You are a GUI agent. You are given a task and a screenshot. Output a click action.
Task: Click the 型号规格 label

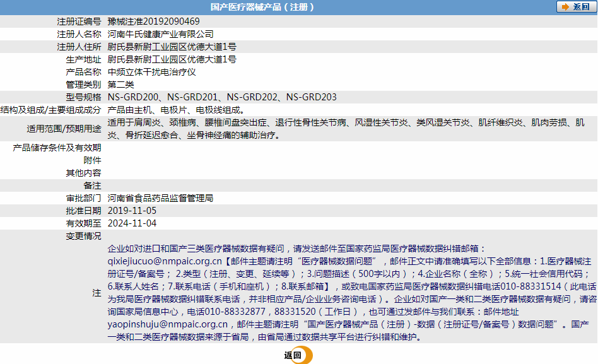[x=83, y=97]
